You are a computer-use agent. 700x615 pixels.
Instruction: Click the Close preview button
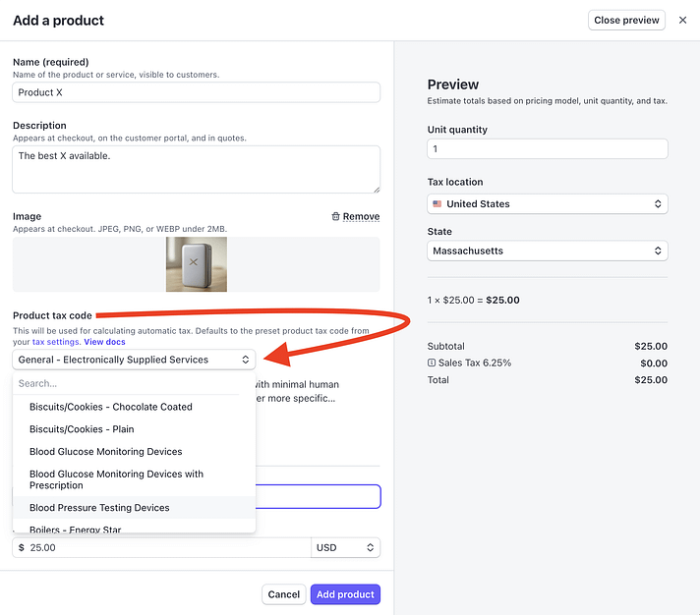(626, 20)
